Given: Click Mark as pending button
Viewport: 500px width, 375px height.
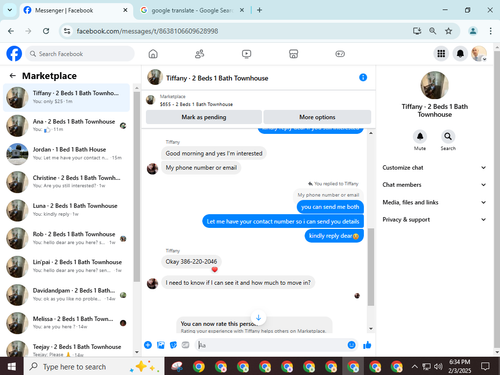Looking at the screenshot, I should 204,117.
